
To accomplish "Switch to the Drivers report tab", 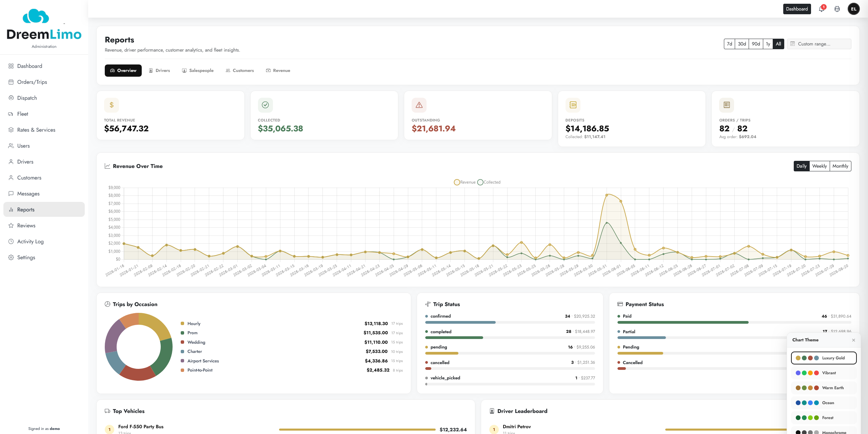I will [159, 71].
